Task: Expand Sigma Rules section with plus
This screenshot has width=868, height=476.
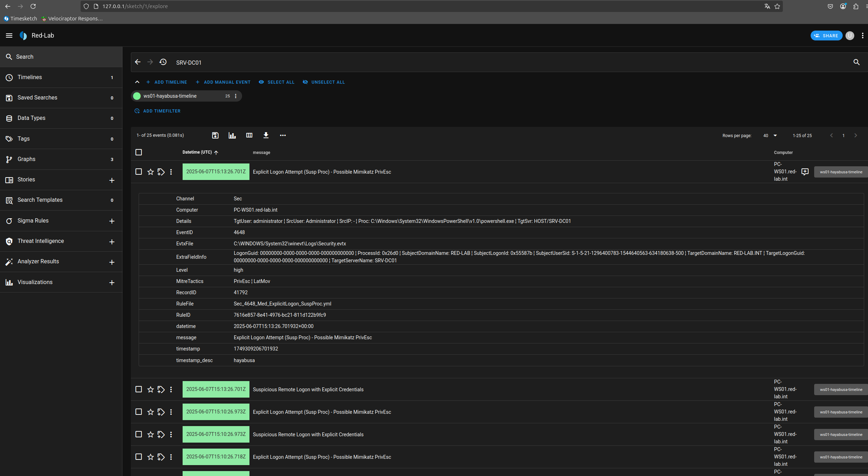Action: pos(112,221)
